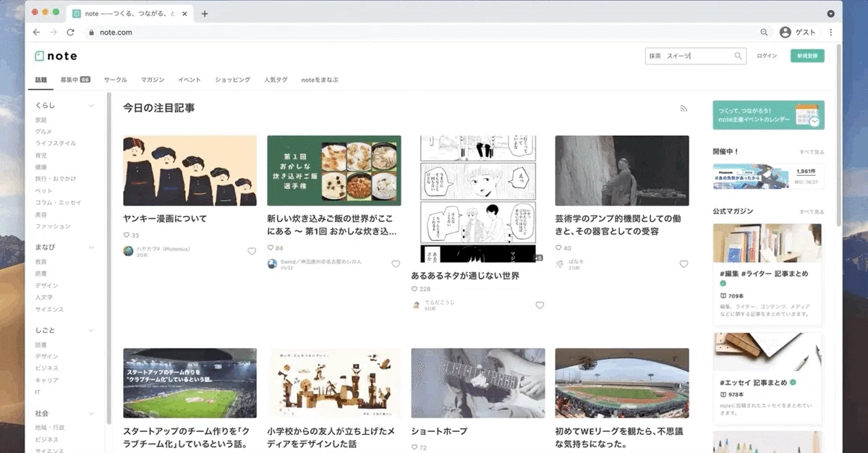Open the ショートホープ guitar thumbnail
The image size is (868, 453).
[478, 384]
